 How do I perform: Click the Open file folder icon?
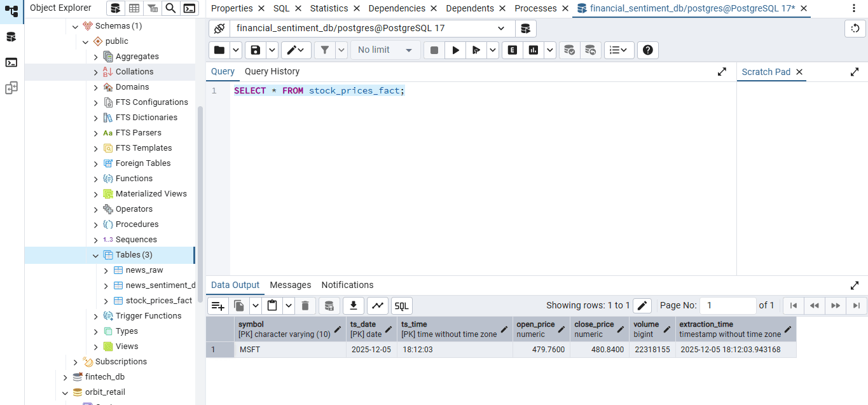click(x=219, y=50)
